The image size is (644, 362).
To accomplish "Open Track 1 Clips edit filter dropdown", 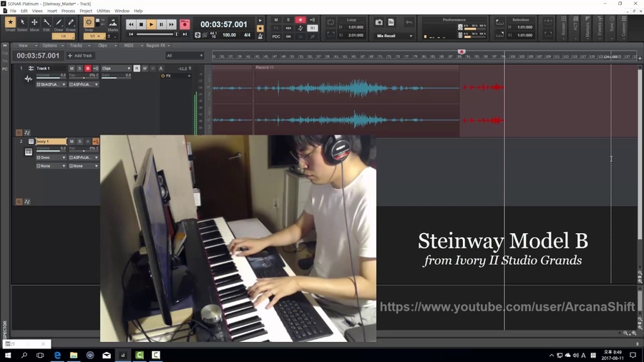I will click(x=116, y=69).
